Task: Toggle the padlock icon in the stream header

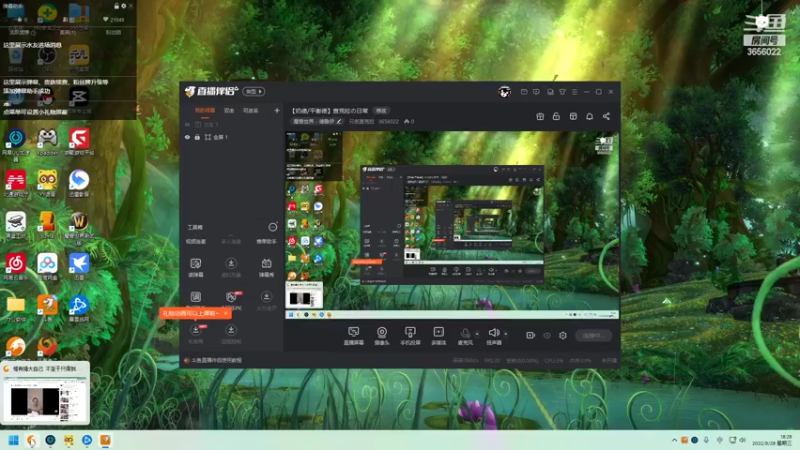Action: pyautogui.click(x=556, y=116)
